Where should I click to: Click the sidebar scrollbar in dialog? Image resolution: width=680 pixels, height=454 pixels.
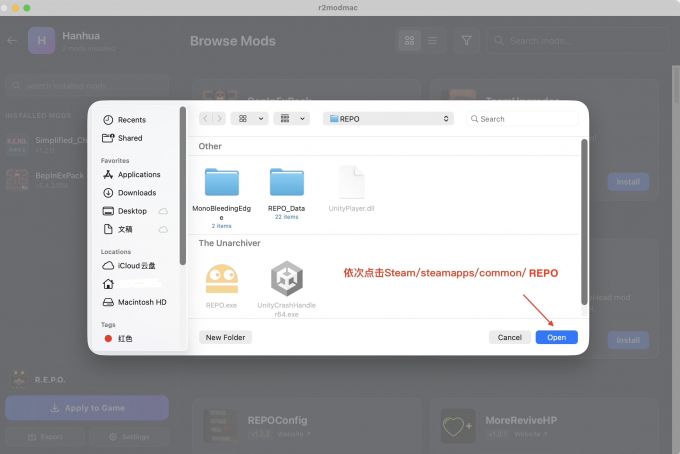(x=183, y=186)
